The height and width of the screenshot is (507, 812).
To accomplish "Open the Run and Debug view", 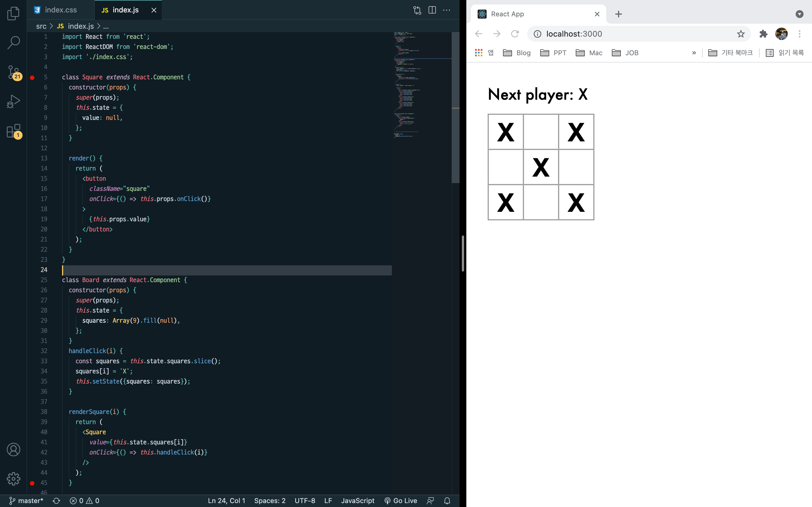I will click(x=14, y=101).
